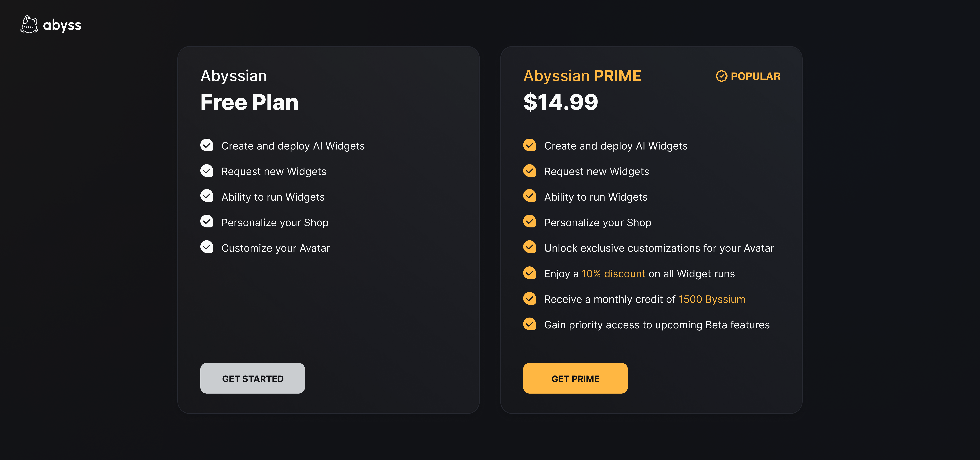Image resolution: width=980 pixels, height=460 pixels.
Task: Click orange check icon next to 10% discount line
Action: (x=529, y=273)
